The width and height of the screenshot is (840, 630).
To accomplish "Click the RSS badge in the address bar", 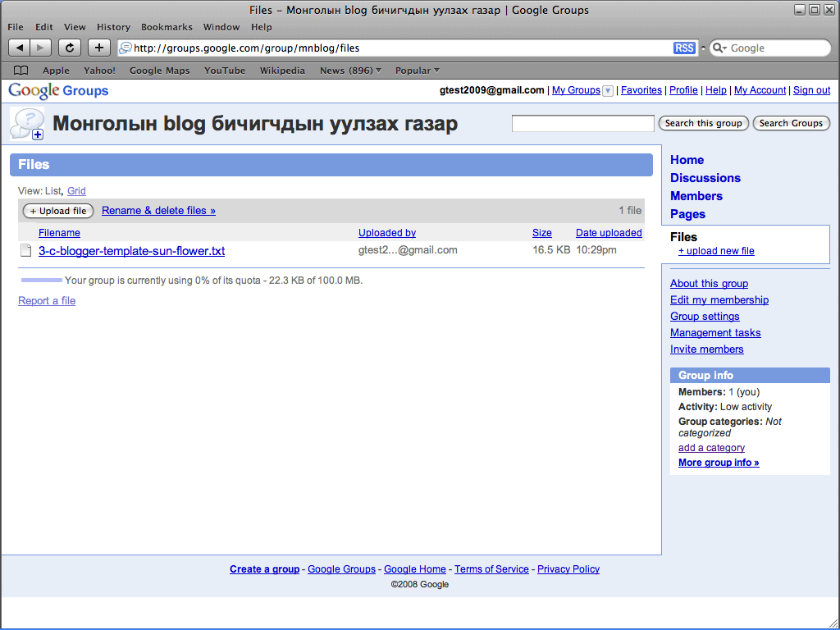I will [684, 48].
